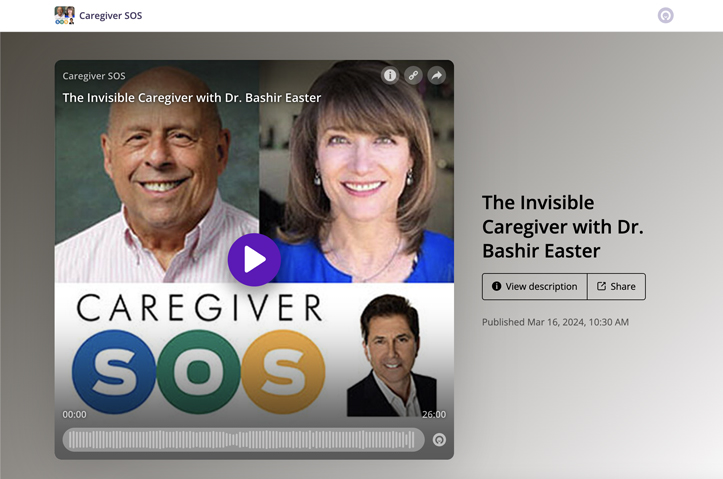This screenshot has height=479, width=723.
Task: Copy link using the chain icon
Action: (x=414, y=75)
